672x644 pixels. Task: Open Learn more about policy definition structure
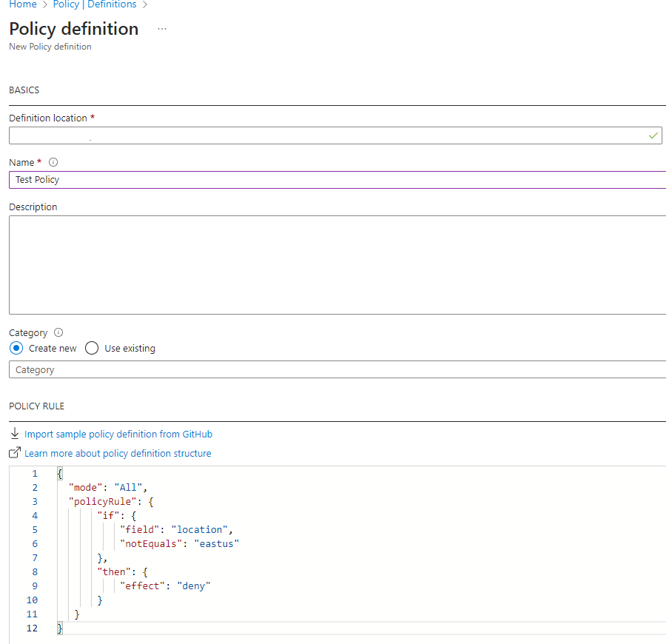click(x=118, y=454)
